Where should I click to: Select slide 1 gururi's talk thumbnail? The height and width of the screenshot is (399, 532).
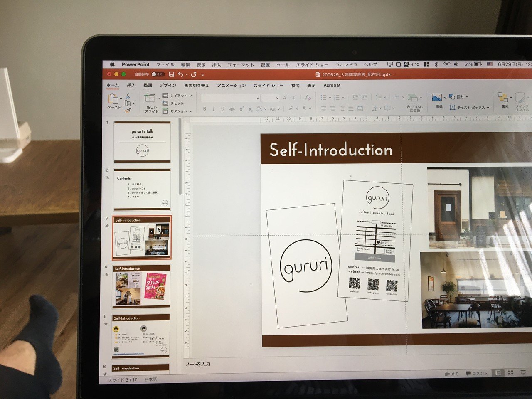142,142
